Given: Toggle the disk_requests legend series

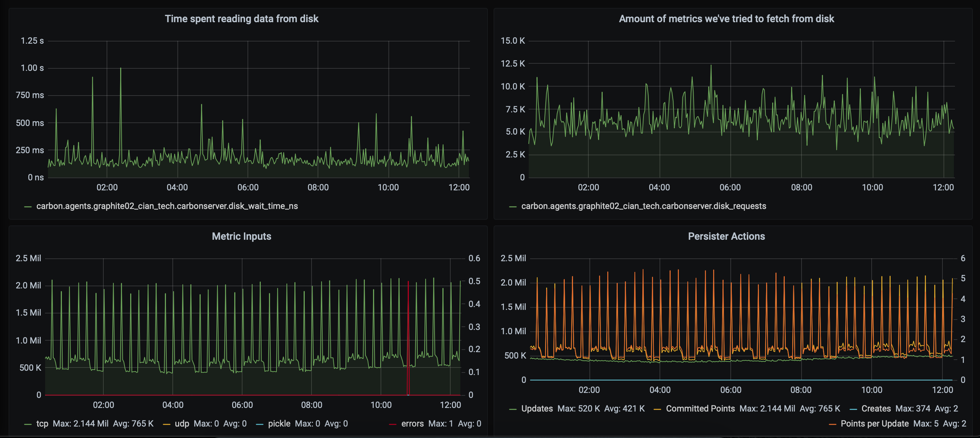Looking at the screenshot, I should [x=643, y=206].
